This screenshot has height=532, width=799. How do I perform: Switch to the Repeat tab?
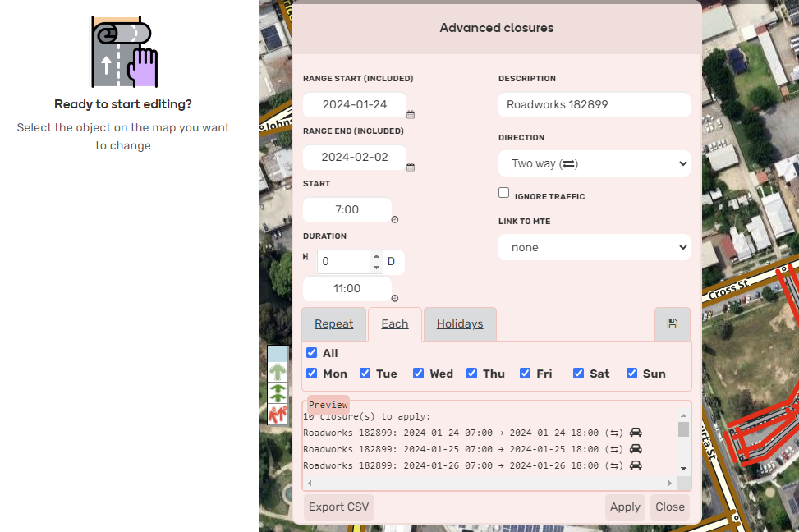point(334,324)
